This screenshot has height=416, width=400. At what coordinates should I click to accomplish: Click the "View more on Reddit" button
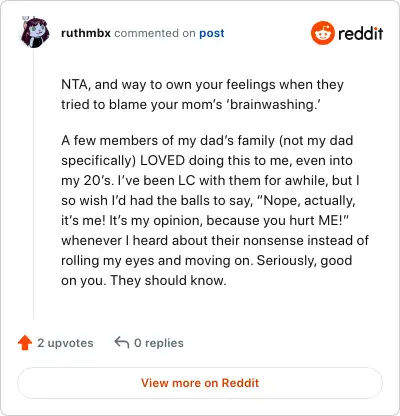(200, 383)
